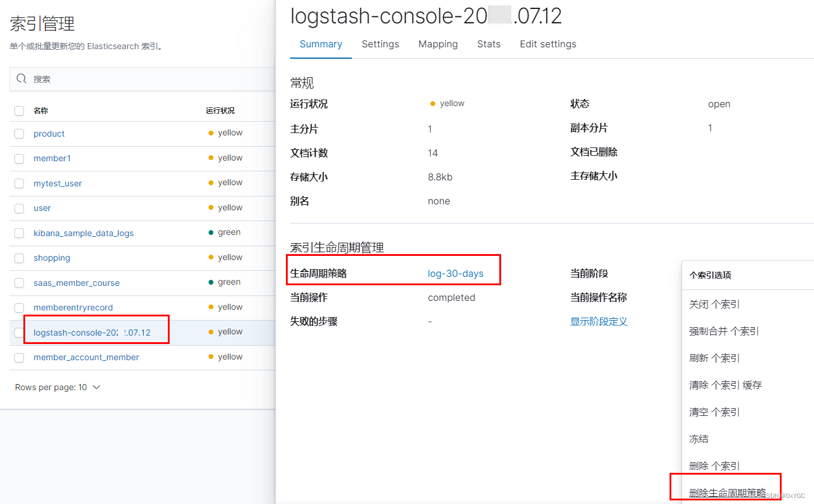Image resolution: width=814 pixels, height=504 pixels.
Task: Click the chevron next to Rows per page: 10
Action: (96, 387)
